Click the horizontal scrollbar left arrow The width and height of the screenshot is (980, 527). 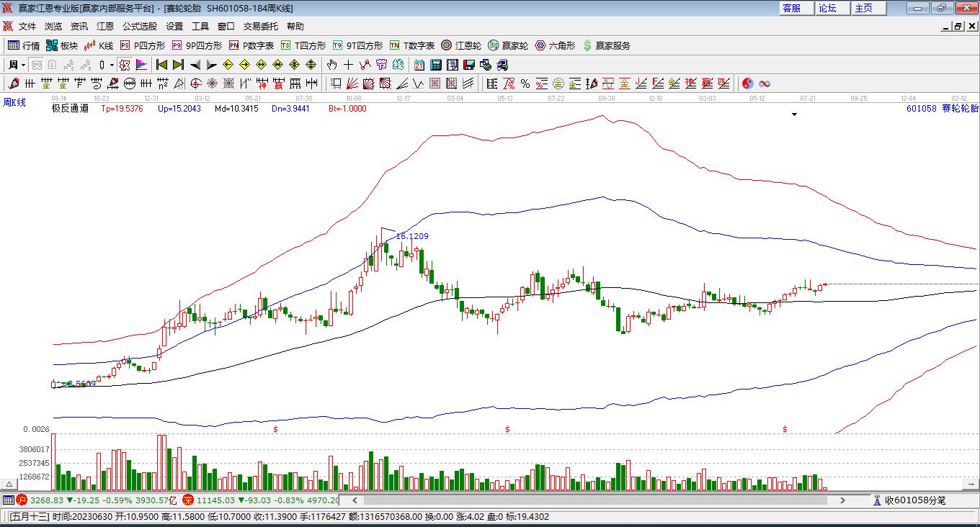pyautogui.click(x=354, y=500)
